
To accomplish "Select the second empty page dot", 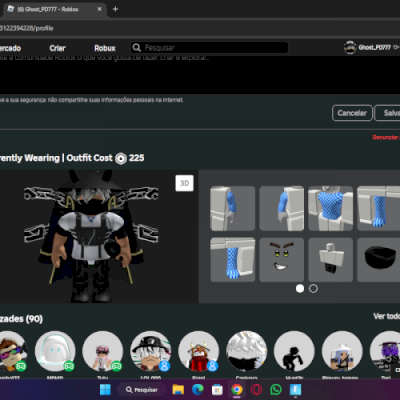I will click(313, 289).
